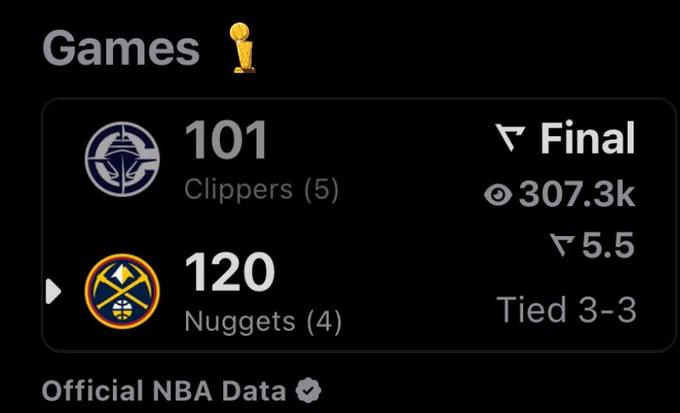
Task: Click the eye icon beside 307.3k
Action: pos(498,194)
